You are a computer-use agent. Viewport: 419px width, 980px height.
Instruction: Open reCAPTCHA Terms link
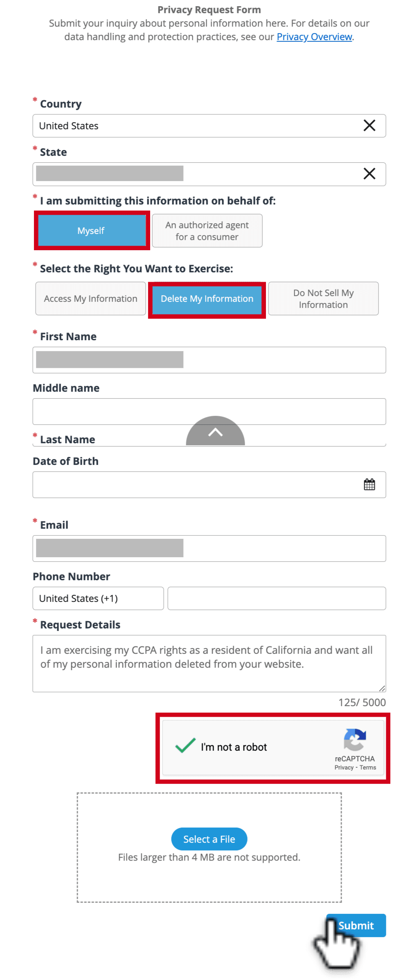(368, 767)
